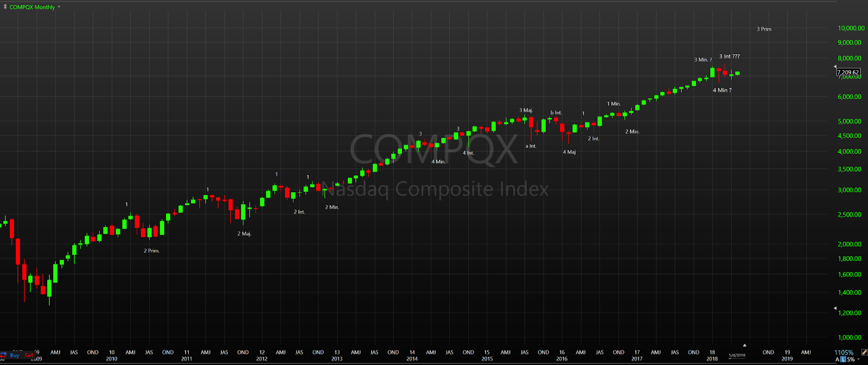Viewport: 868px width, 365px height.
Task: Select the 'b Int.' annotation
Action: (556, 113)
